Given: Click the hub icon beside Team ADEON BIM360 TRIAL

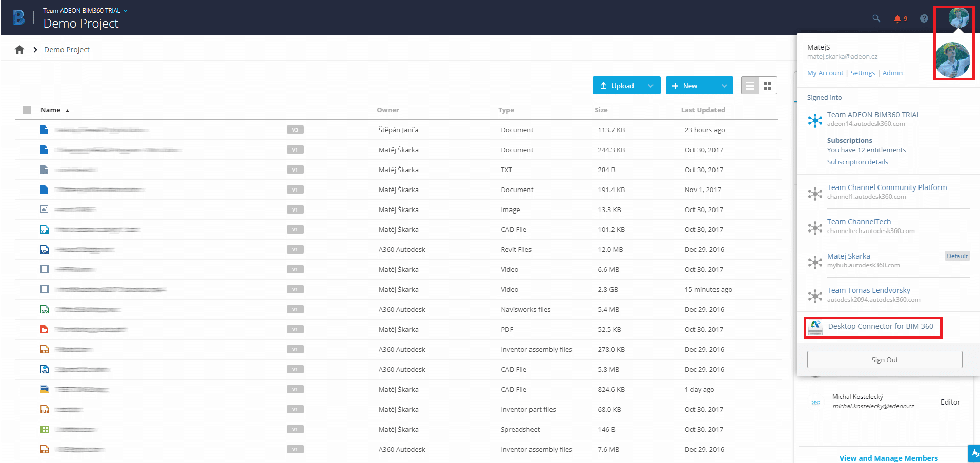Looking at the screenshot, I should point(815,120).
